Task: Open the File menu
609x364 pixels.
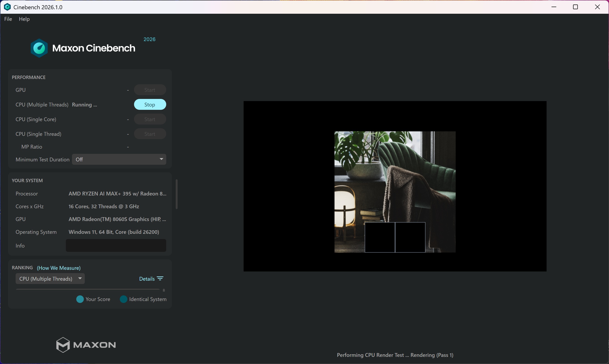Action: point(8,19)
